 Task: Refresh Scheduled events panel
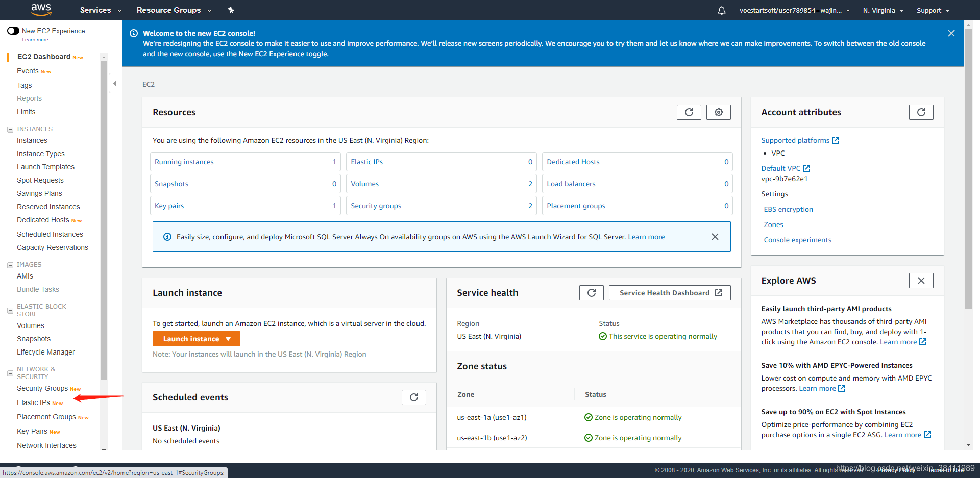click(413, 397)
